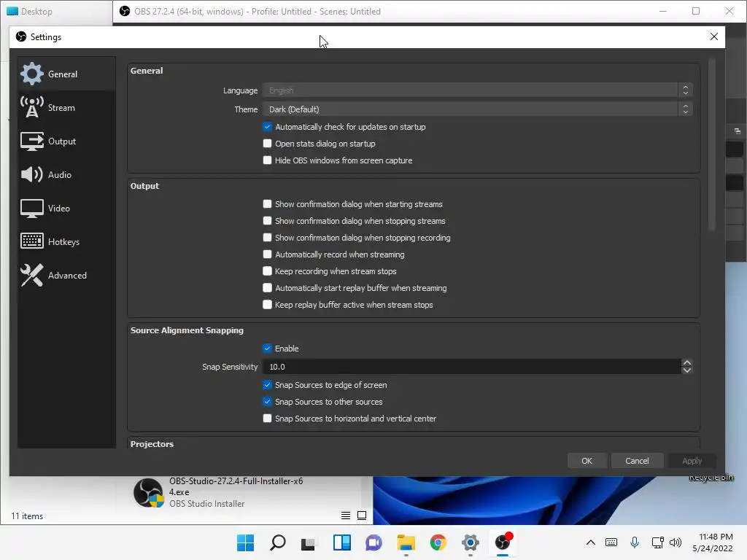Open Windows Settings gear in taskbar

click(471, 542)
